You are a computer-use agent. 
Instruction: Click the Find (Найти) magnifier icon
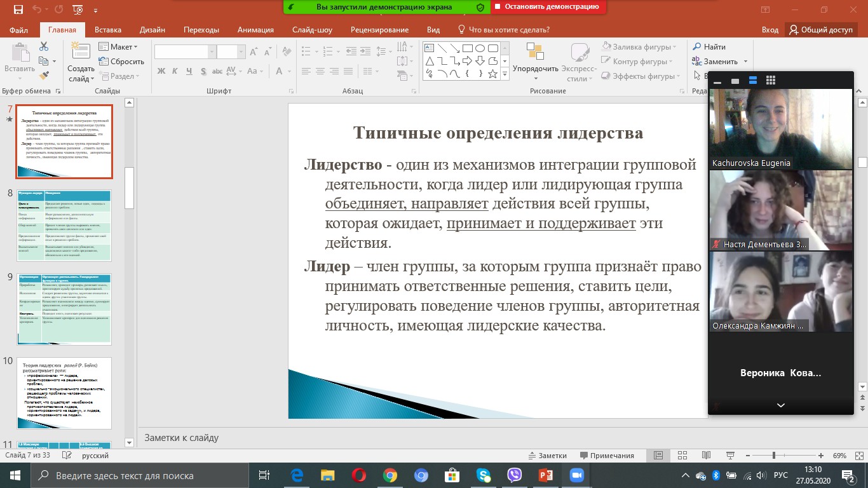(x=697, y=46)
